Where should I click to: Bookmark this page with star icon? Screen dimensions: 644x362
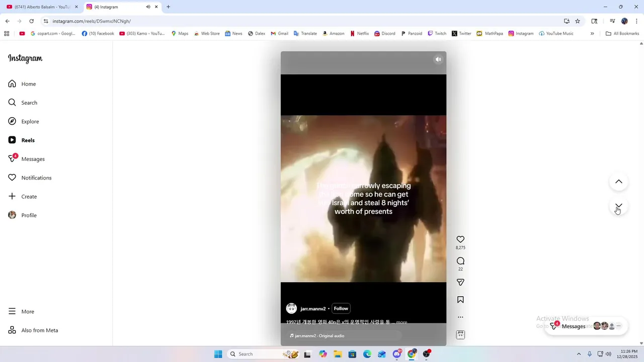[x=578, y=21]
